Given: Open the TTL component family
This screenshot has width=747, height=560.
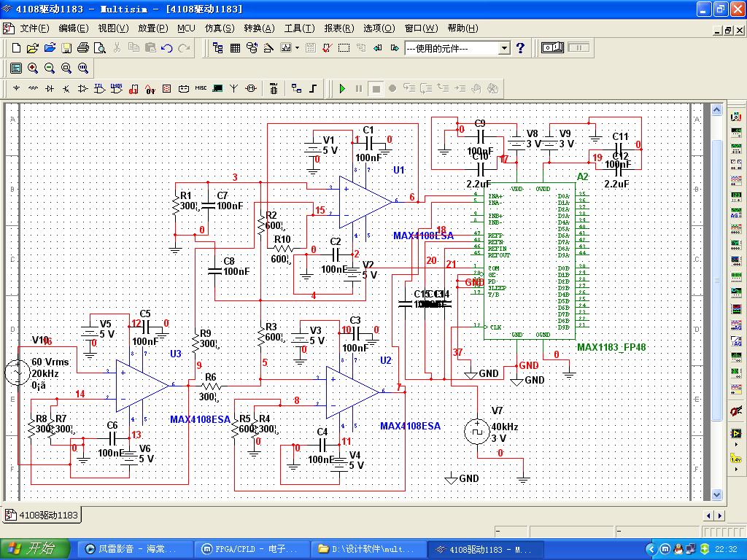Looking at the screenshot, I should pos(99,88).
